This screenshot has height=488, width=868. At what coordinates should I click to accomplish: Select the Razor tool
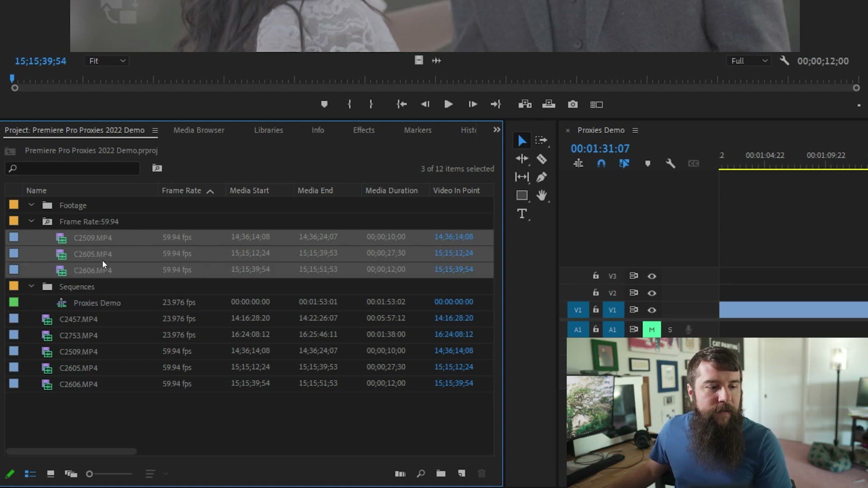point(541,159)
